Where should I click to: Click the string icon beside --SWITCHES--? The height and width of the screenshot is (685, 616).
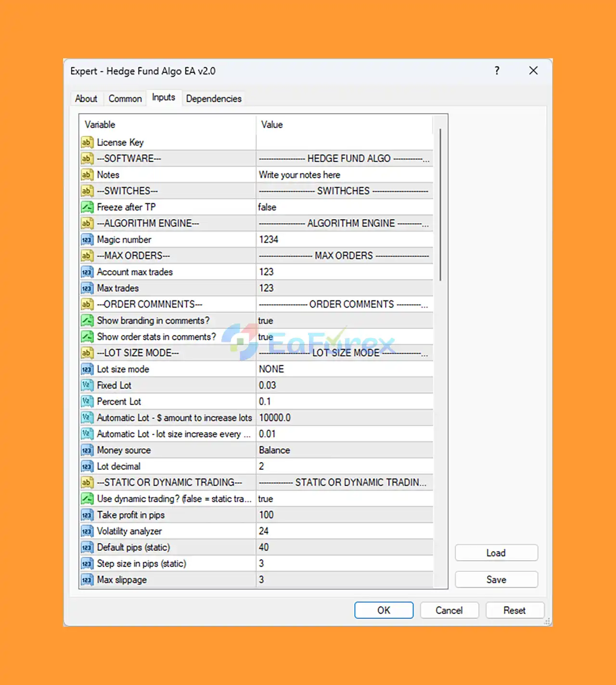[x=87, y=191]
